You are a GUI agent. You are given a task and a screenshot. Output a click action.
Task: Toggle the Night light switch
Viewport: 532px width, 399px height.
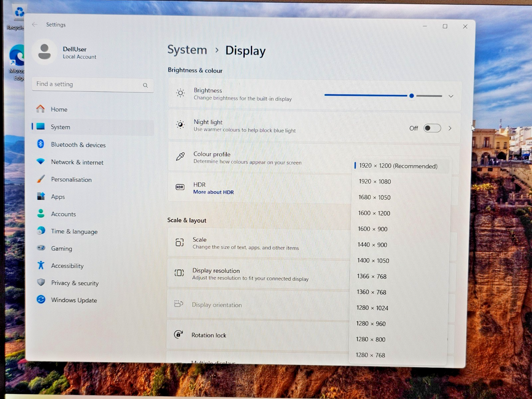coord(432,128)
